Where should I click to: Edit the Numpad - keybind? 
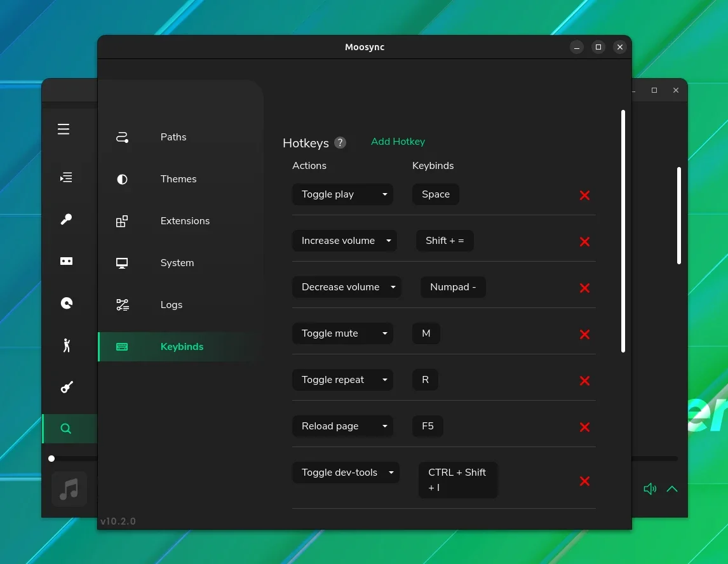pos(453,287)
